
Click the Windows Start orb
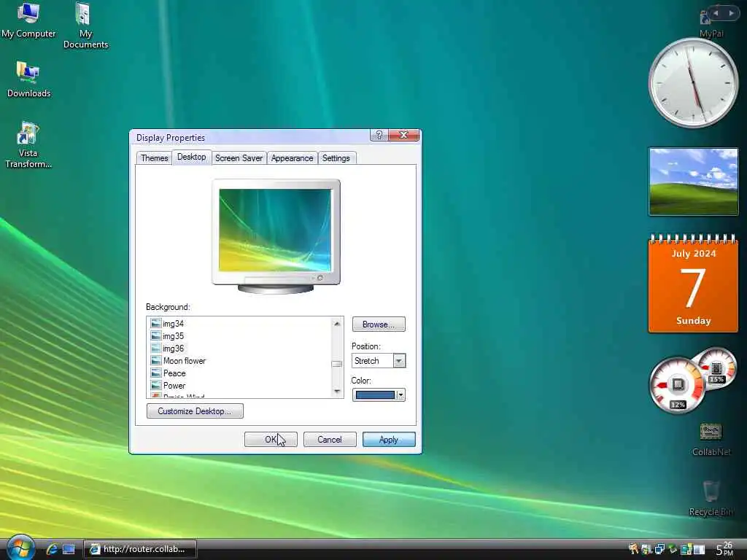20,548
